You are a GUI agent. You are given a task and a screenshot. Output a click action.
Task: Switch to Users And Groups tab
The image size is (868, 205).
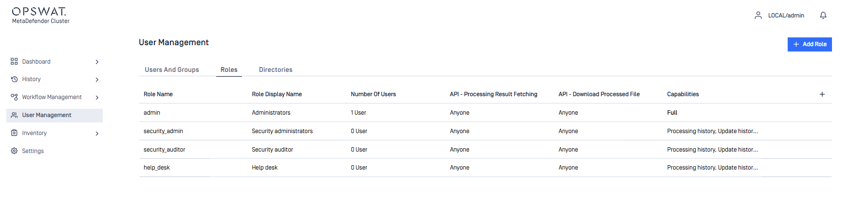point(172,70)
